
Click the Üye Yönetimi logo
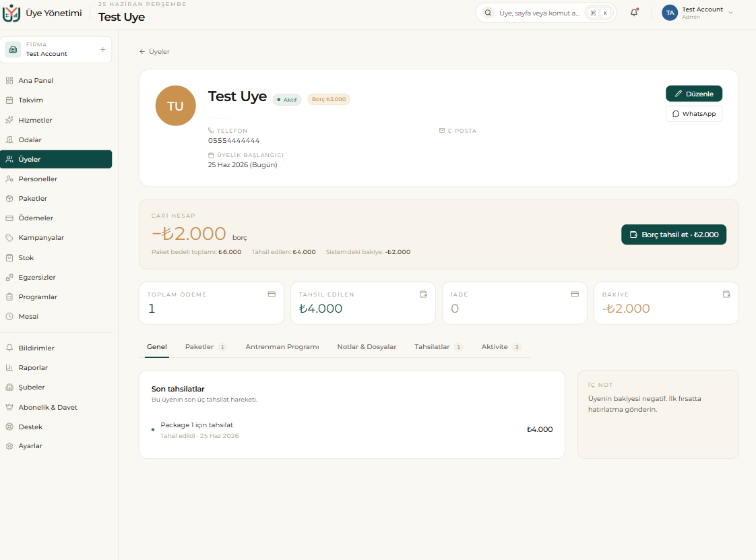(x=11, y=13)
